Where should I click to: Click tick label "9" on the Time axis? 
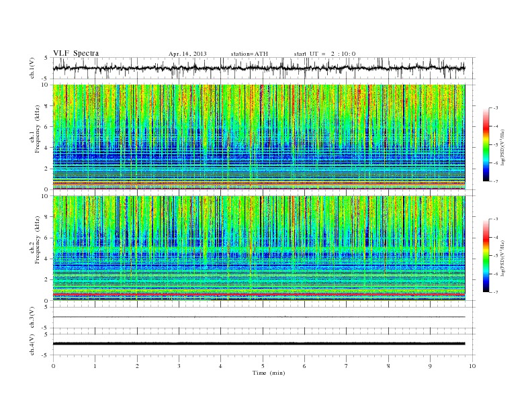click(x=430, y=366)
